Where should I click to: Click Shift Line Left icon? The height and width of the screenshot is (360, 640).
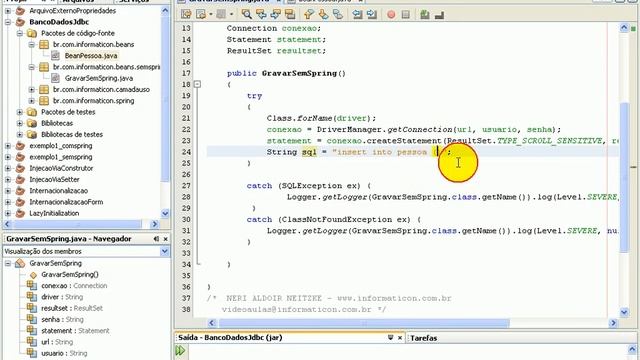(x=357, y=14)
